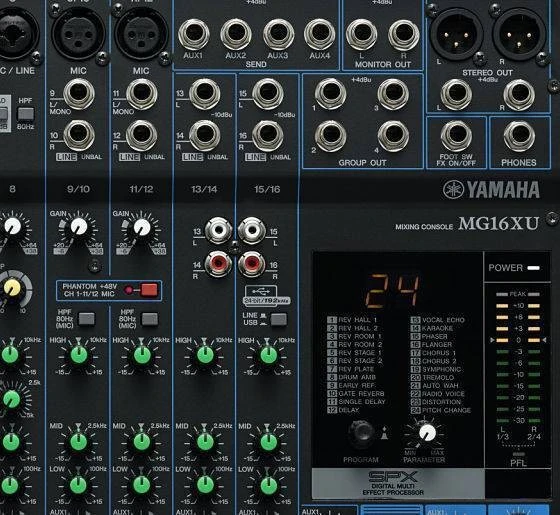560x515 pixels.
Task: Click the MID 2.5kHz EQ knob on channel 13/14
Action: pyautogui.click(x=205, y=442)
